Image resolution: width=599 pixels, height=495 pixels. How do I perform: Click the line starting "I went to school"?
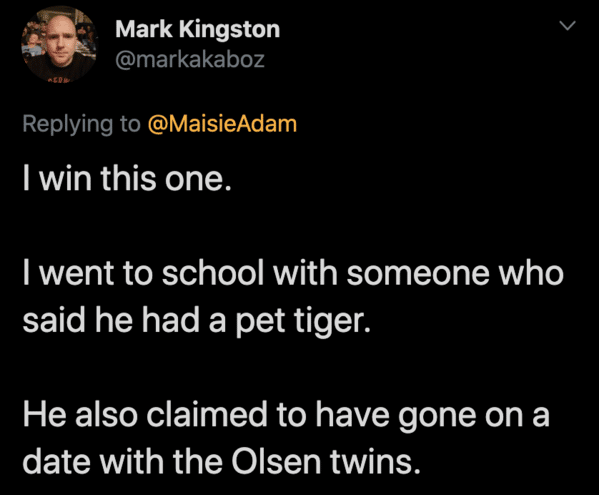tap(293, 273)
